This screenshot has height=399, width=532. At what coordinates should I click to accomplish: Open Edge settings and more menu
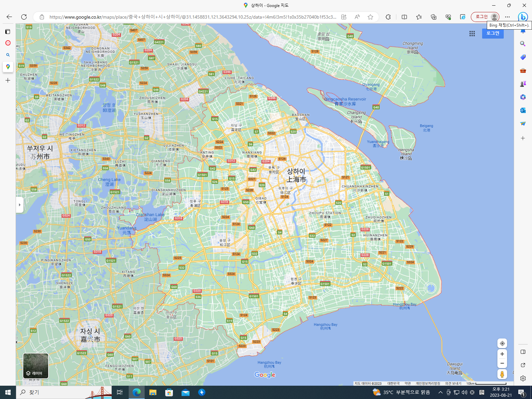pyautogui.click(x=507, y=17)
